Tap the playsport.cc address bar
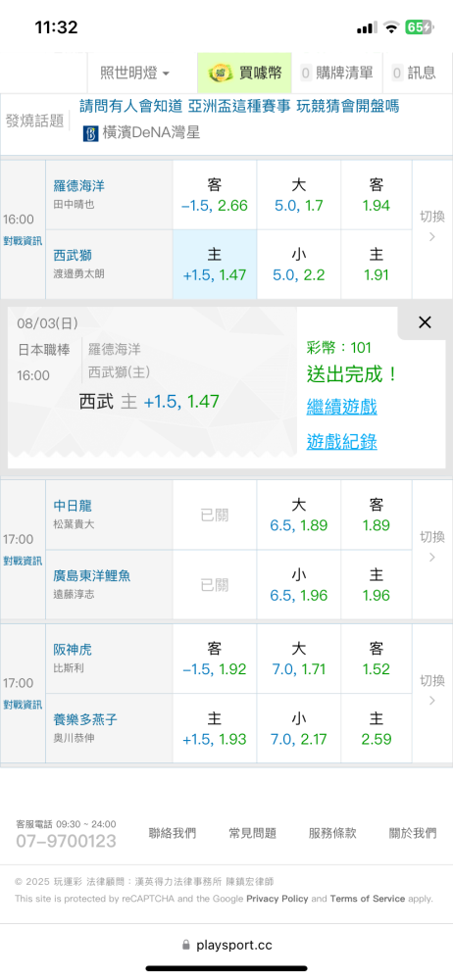 pyautogui.click(x=226, y=945)
